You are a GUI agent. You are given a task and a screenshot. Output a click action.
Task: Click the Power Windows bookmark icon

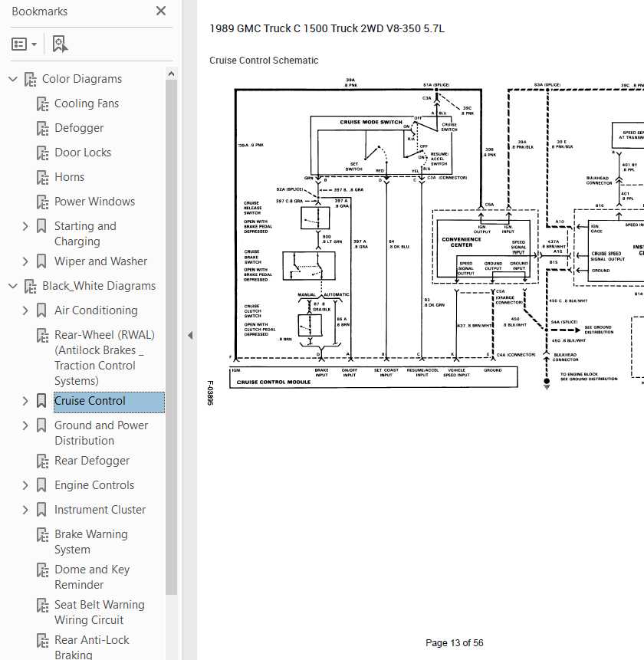pos(42,202)
